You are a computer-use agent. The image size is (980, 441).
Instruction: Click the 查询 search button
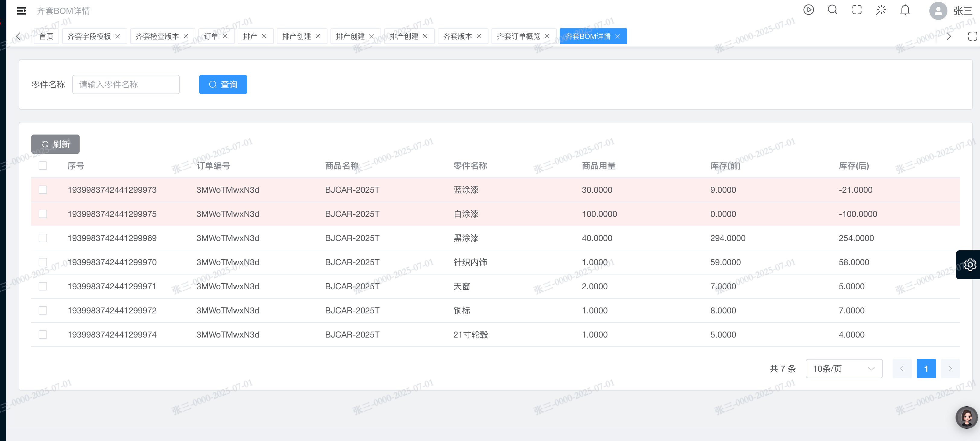(x=223, y=84)
